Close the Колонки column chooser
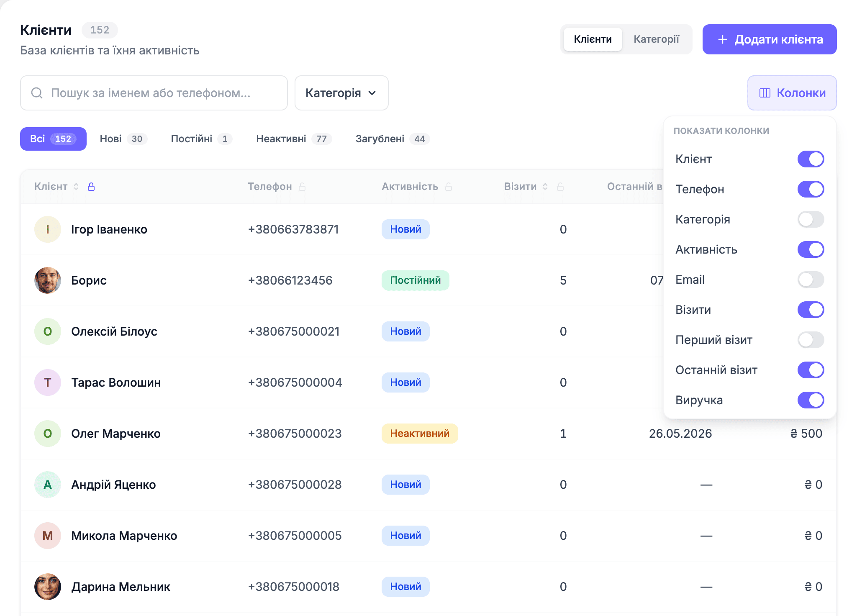The height and width of the screenshot is (616, 857). tap(792, 93)
